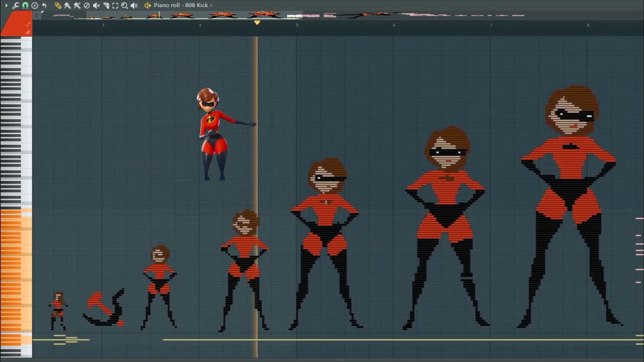Click the horizontal overview scrollbar handle

point(194,16)
